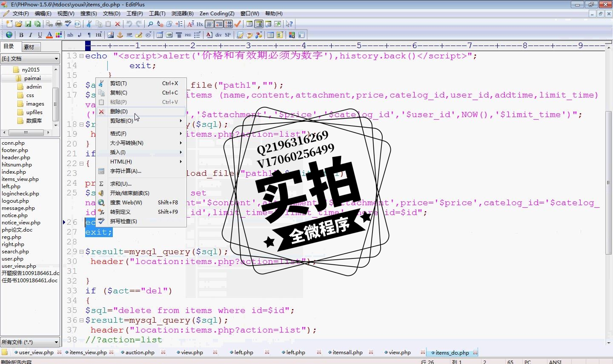This screenshot has width=613, height=364.
Task: Click the Spell check ABC toolbar icon
Action: (x=68, y=24)
